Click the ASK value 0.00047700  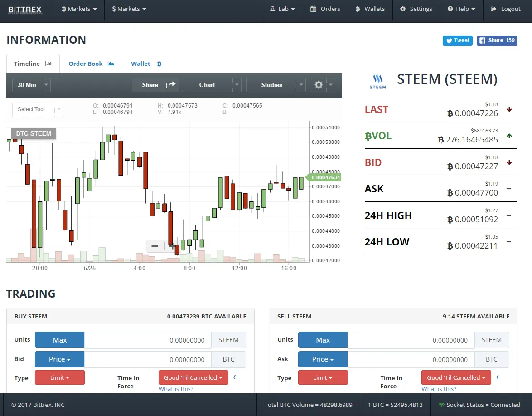[x=473, y=193]
